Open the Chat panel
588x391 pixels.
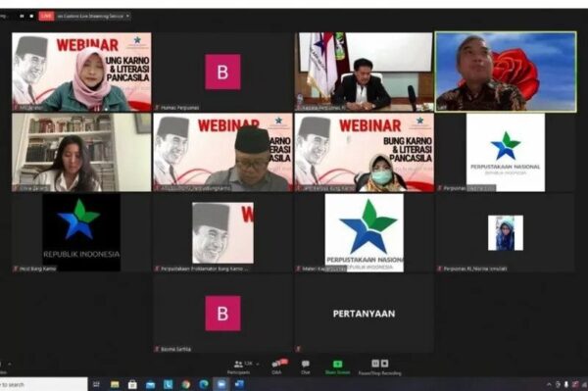pyautogui.click(x=306, y=367)
